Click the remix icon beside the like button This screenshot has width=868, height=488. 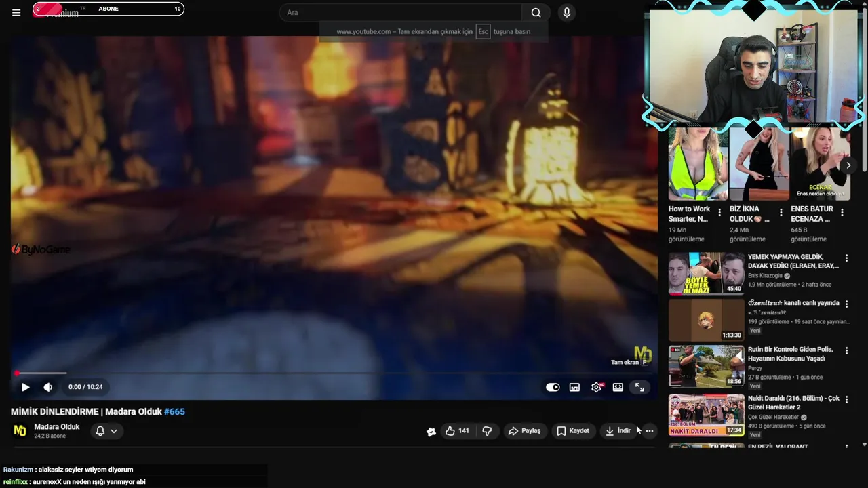click(431, 431)
